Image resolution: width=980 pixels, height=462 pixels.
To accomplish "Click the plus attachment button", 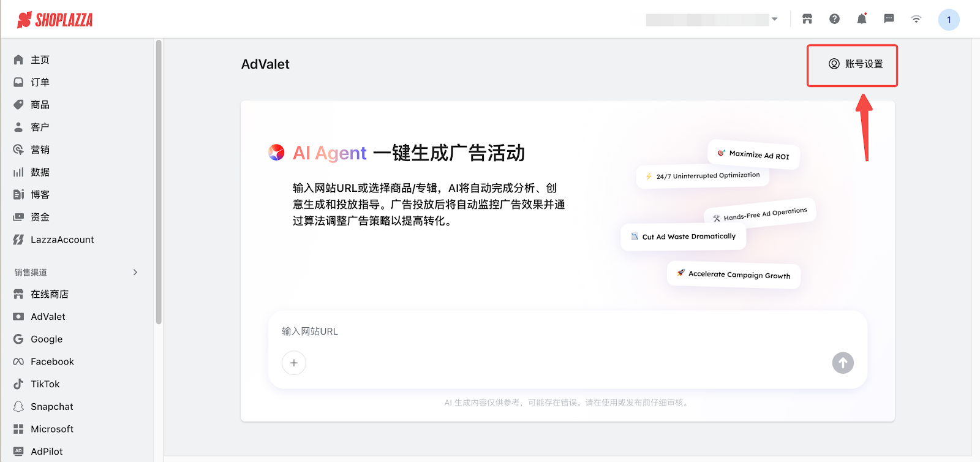I will [294, 363].
